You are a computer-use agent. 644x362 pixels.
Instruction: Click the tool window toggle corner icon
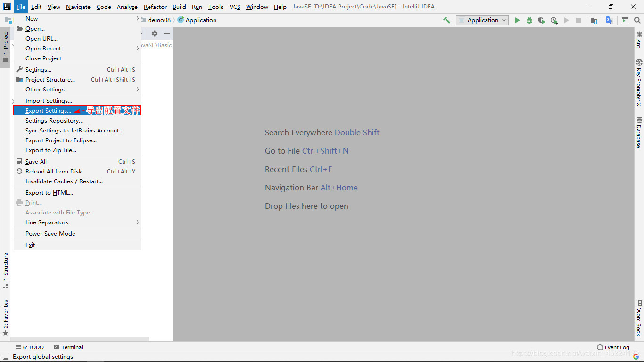(5, 357)
